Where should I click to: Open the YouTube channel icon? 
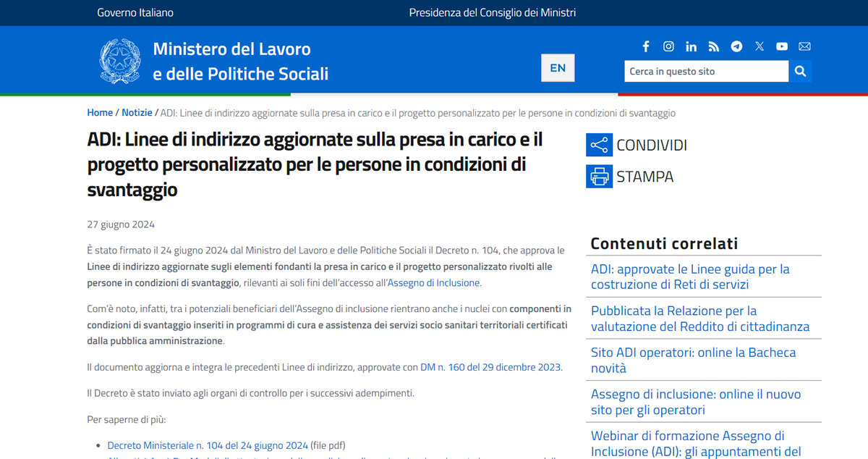[x=782, y=46]
